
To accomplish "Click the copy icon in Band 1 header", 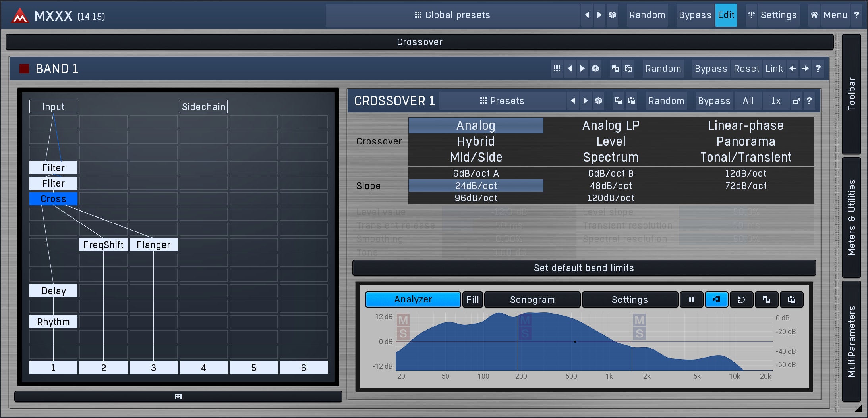I will tap(615, 69).
